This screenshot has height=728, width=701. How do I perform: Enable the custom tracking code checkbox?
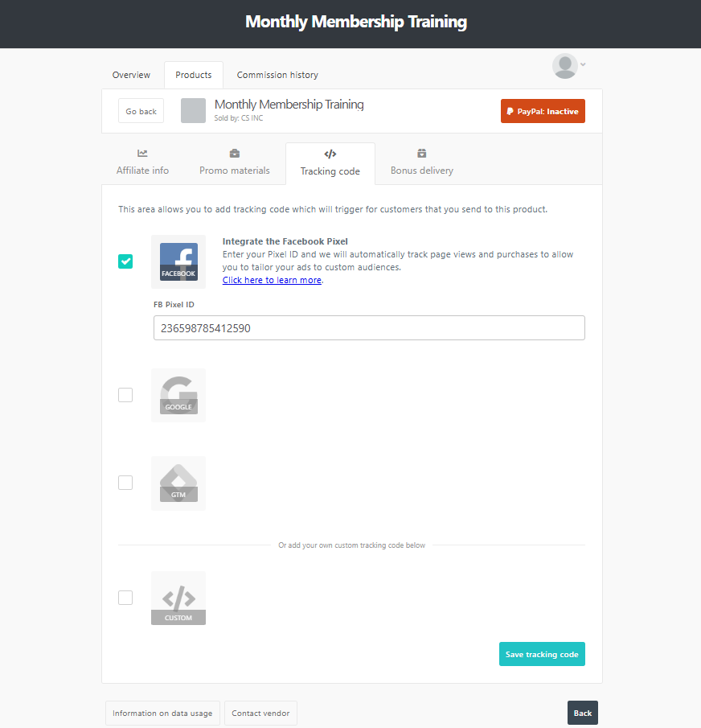pyautogui.click(x=125, y=598)
